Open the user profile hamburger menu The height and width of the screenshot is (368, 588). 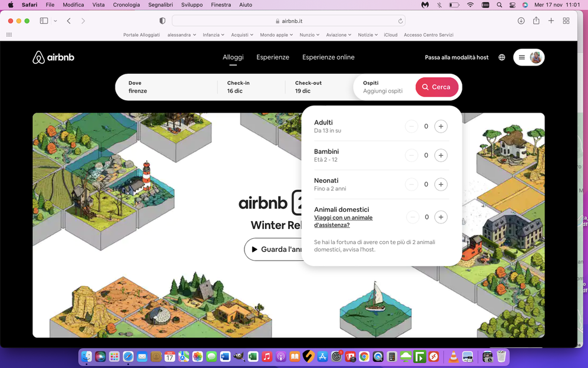coord(528,57)
